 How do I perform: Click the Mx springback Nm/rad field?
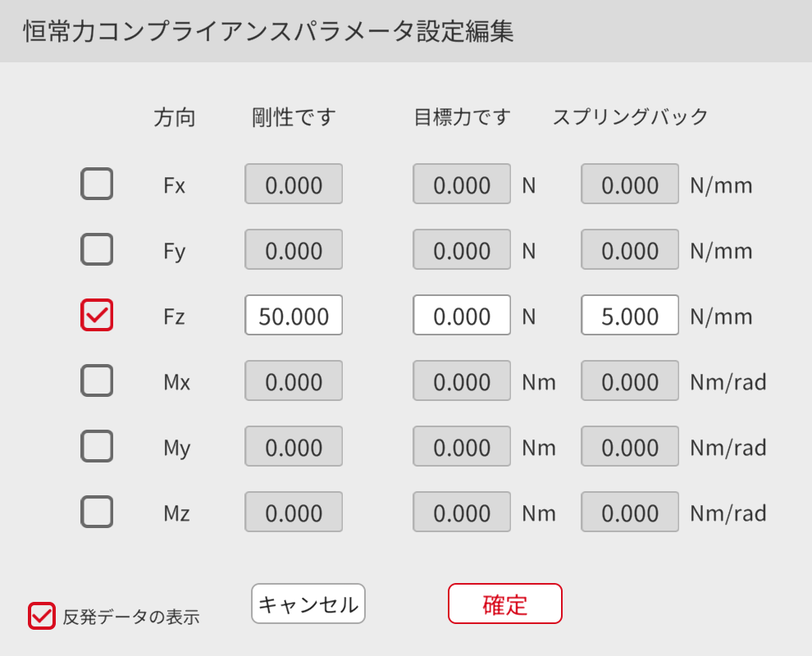630,381
